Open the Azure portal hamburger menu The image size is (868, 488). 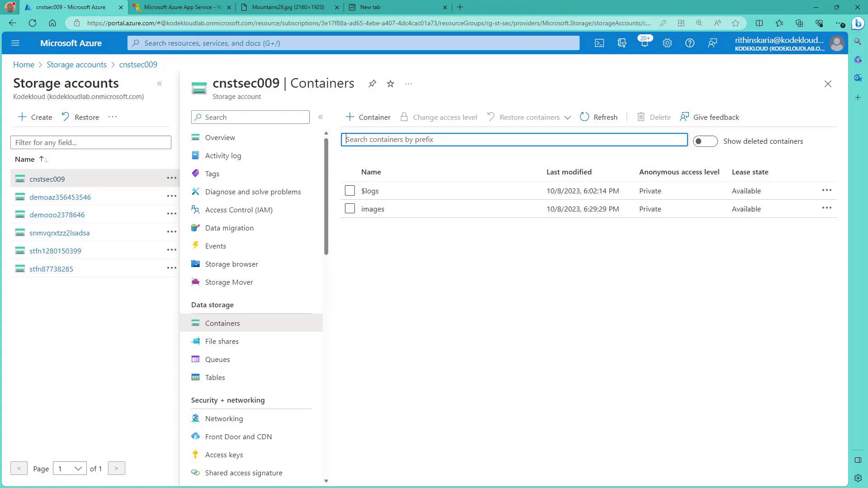(15, 43)
